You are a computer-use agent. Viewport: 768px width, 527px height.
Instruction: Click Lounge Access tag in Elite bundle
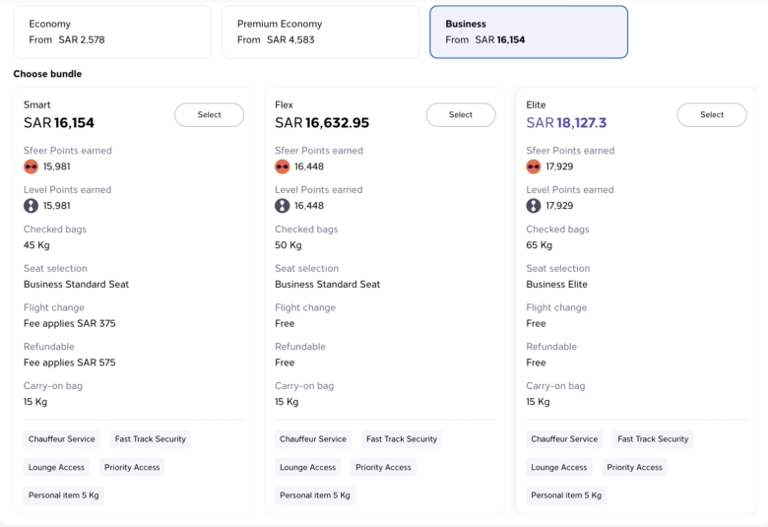(559, 467)
